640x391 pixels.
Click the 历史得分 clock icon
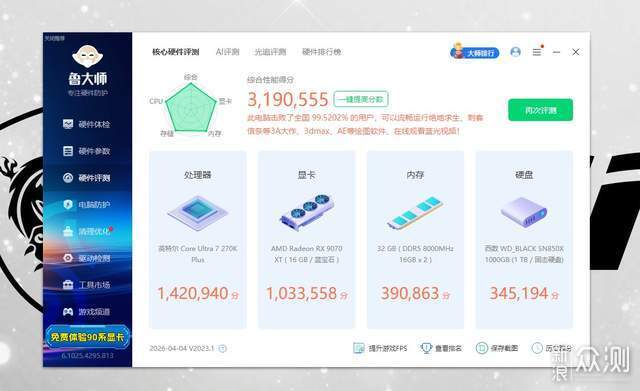tap(537, 348)
